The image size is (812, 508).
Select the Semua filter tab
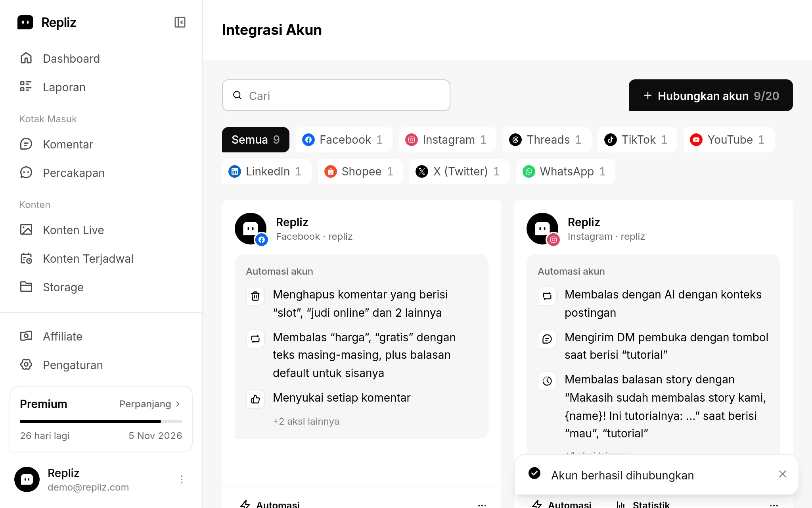coord(256,140)
